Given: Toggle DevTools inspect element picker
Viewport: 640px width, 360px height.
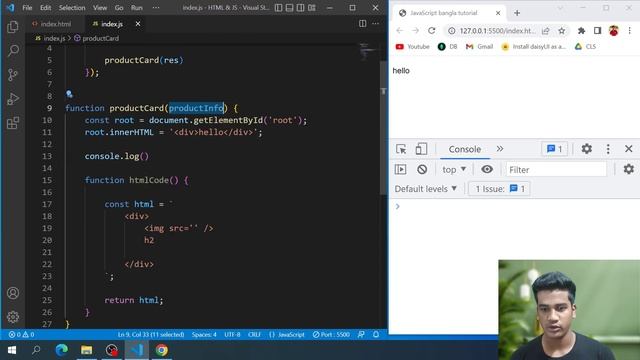Looking at the screenshot, I should click(x=401, y=149).
